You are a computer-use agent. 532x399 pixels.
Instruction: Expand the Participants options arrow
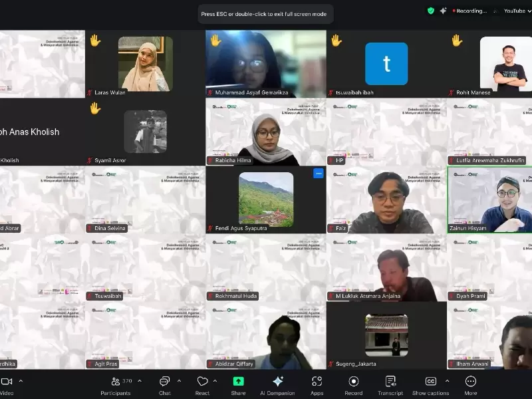tap(140, 381)
